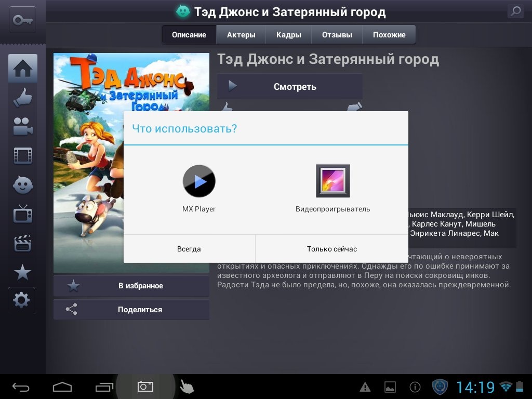This screenshot has width=532, height=399.
Task: Tap Android back navigation button
Action: (x=21, y=387)
